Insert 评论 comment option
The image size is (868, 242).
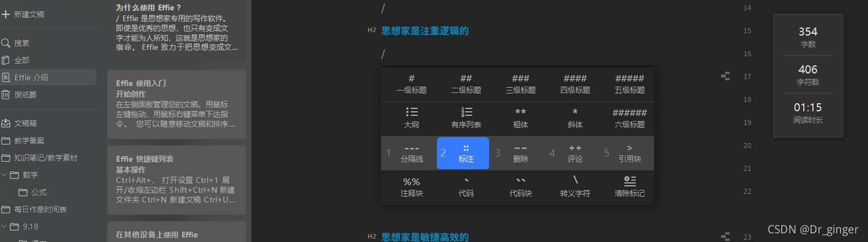coord(575,153)
